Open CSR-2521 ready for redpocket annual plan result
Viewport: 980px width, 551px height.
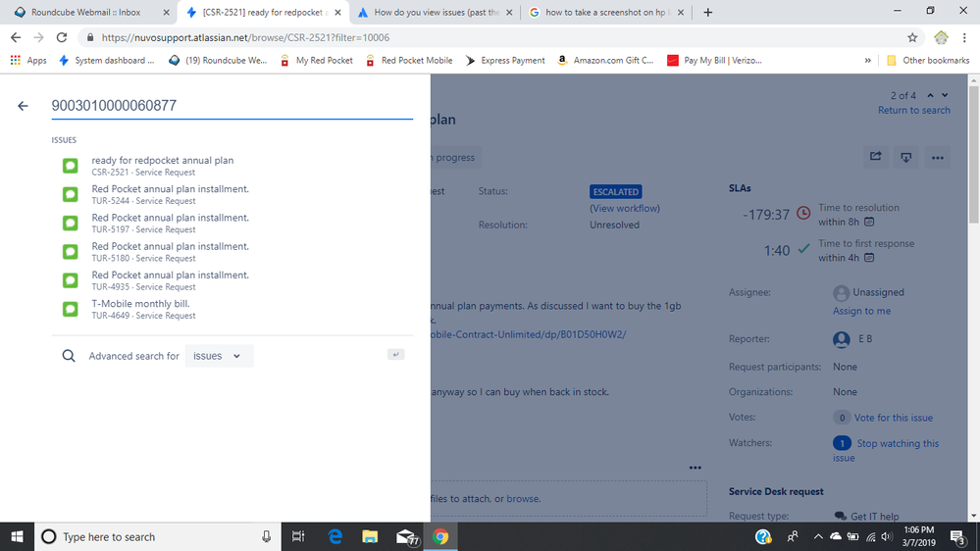tap(232, 166)
